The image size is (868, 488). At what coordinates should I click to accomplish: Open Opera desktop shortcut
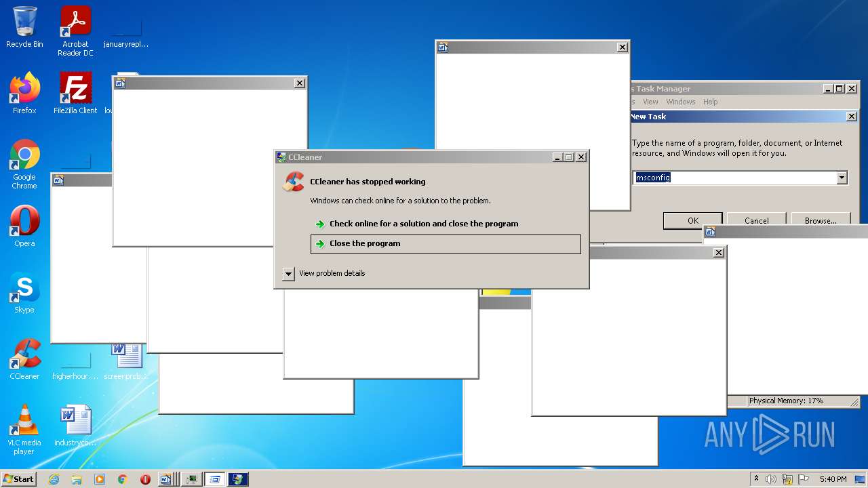(x=24, y=226)
